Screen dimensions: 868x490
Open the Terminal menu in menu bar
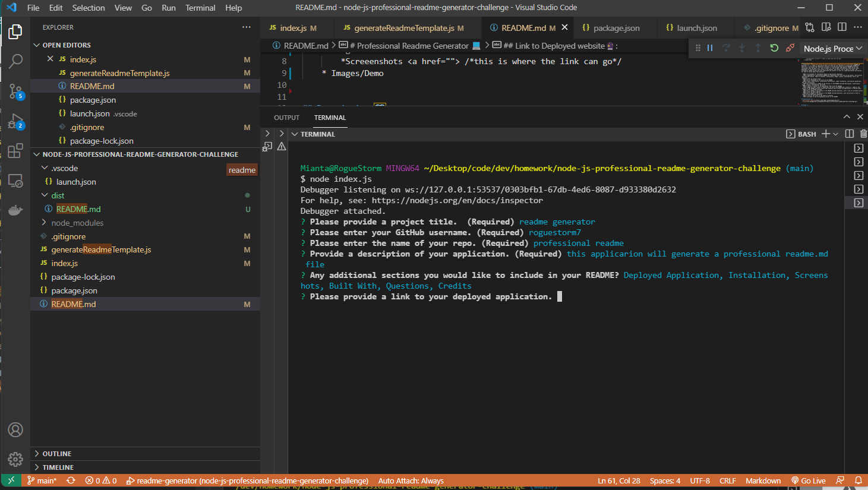tap(200, 8)
